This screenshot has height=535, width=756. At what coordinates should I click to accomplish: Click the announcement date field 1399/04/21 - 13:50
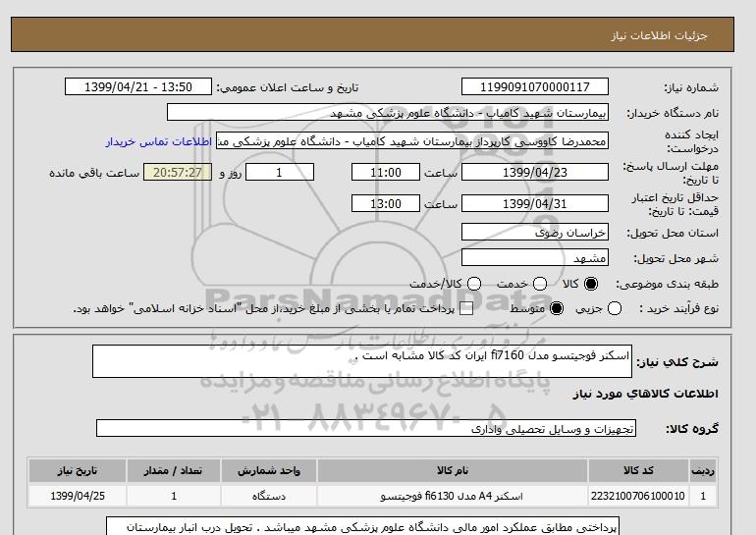[138, 86]
